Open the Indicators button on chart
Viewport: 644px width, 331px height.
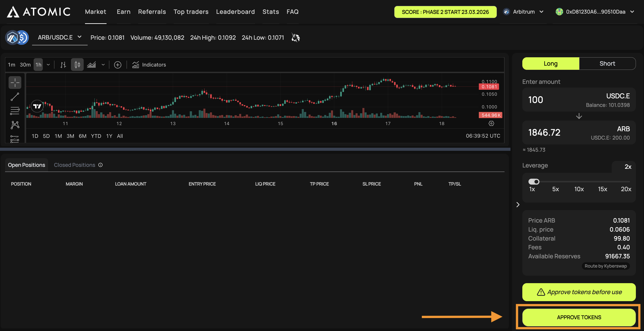click(149, 65)
